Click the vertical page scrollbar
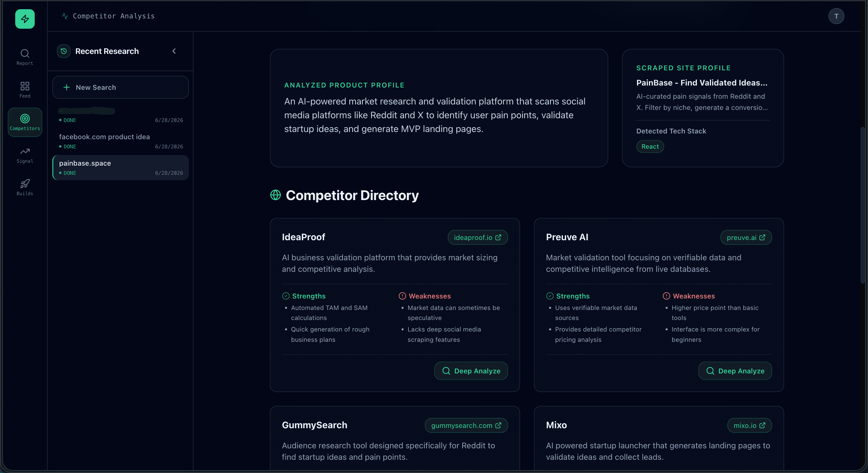The image size is (868, 473). [863, 205]
